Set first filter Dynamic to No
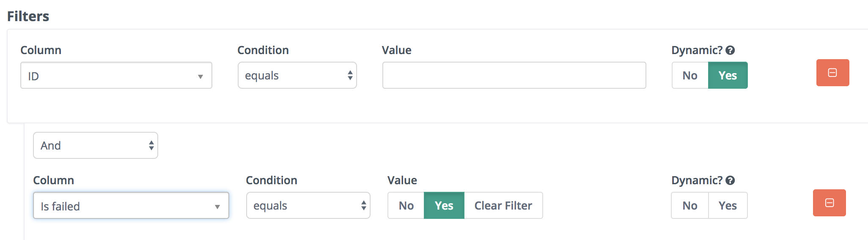868x240 pixels. click(690, 75)
